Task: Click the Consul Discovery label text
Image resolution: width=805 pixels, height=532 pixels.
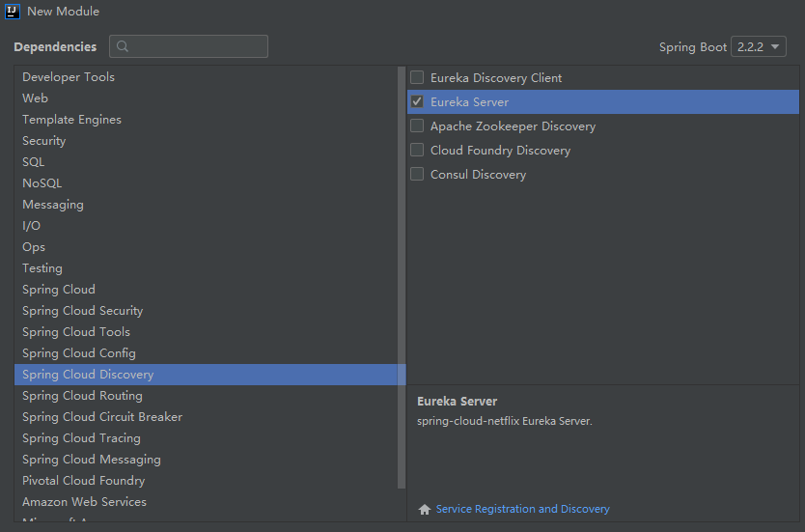Action: coord(478,175)
